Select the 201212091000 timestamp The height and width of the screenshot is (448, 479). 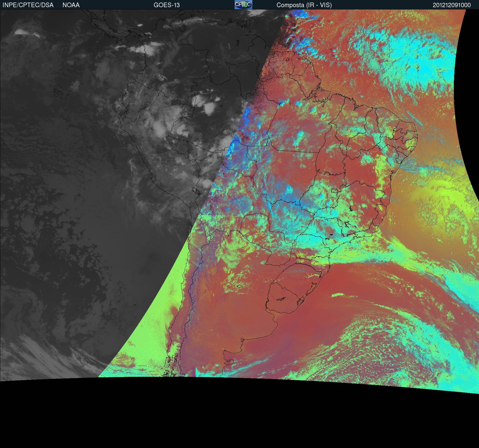click(x=452, y=5)
